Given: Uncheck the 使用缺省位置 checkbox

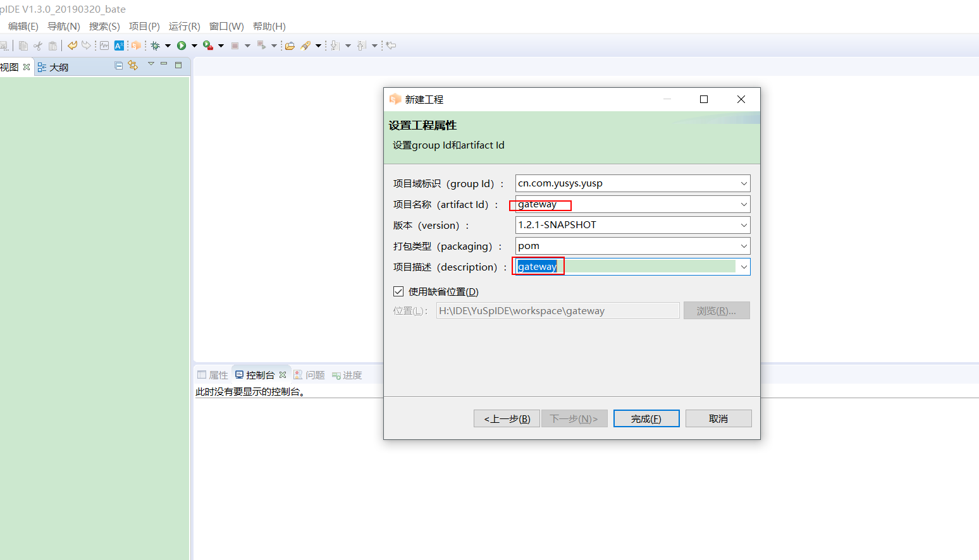Looking at the screenshot, I should click(x=398, y=291).
